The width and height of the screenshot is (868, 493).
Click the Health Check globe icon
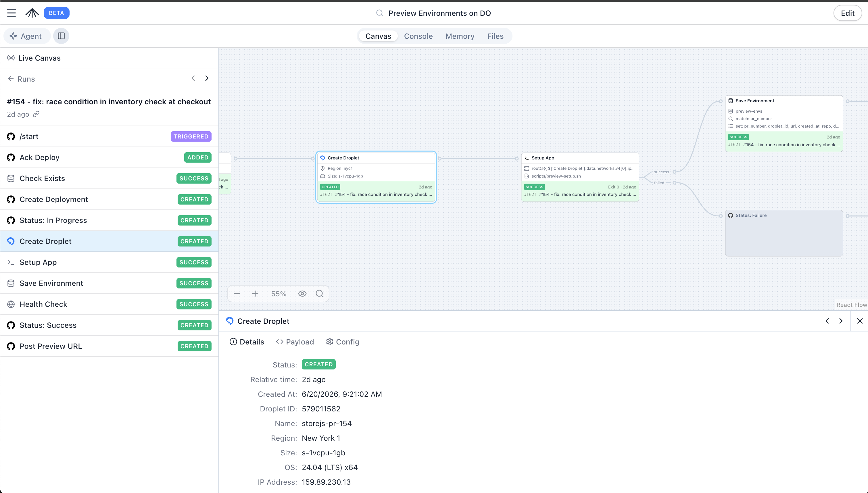[x=11, y=305]
